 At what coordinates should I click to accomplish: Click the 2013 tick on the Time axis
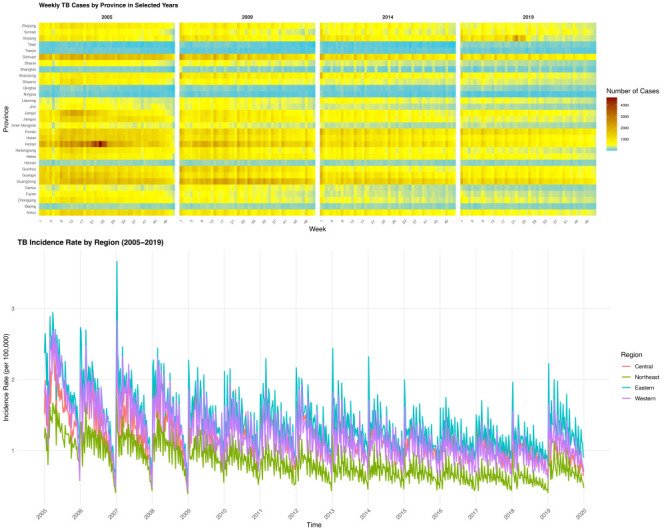point(329,514)
